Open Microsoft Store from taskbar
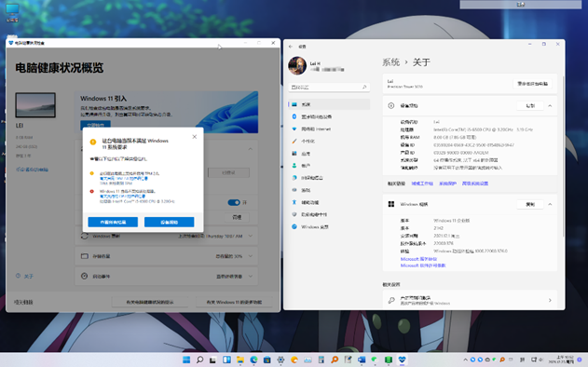Image resolution: width=588 pixels, height=367 pixels. [x=267, y=360]
